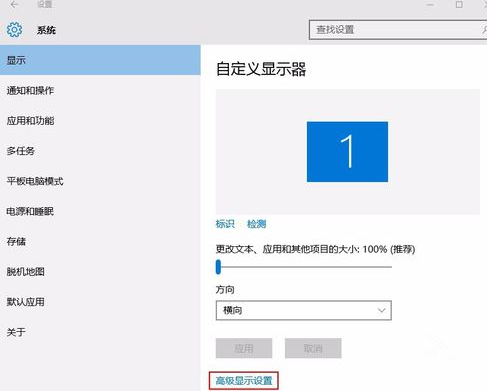Screen dimensions: 487x392
Task: Click the System gear icon
Action: (x=14, y=30)
